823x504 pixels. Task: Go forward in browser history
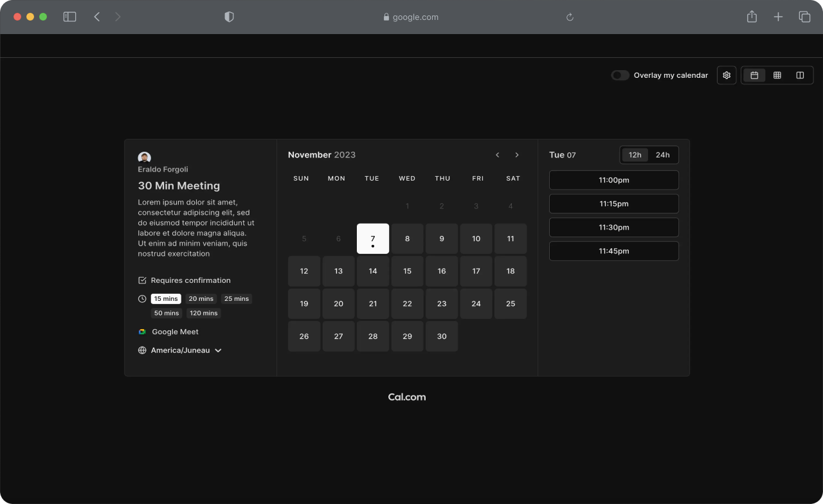[118, 17]
